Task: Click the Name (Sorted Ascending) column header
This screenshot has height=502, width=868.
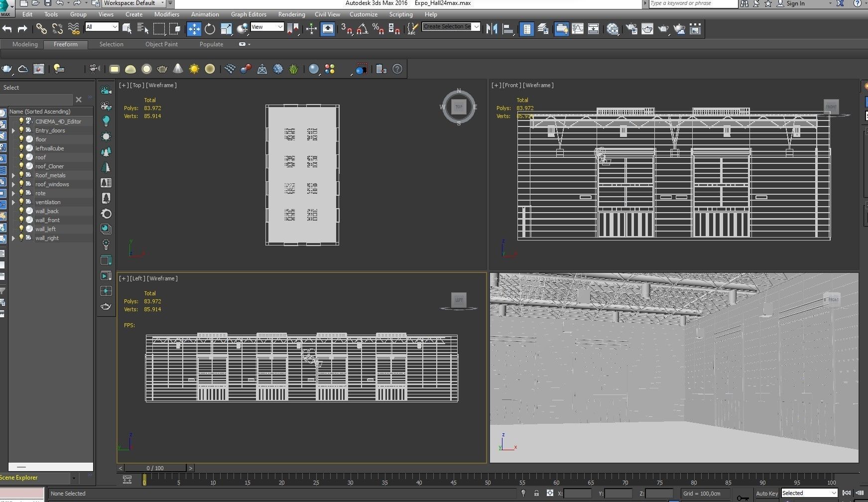Action: (51, 112)
